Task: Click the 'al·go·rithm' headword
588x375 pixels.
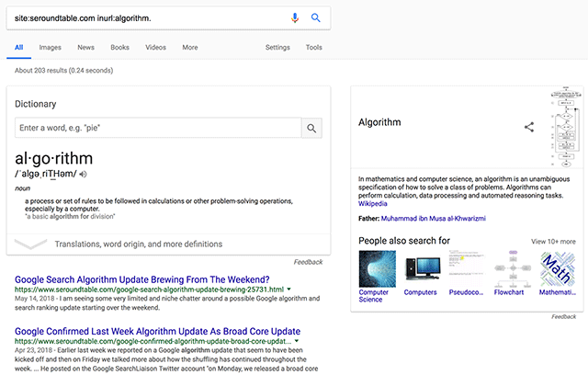Action: 53,158
